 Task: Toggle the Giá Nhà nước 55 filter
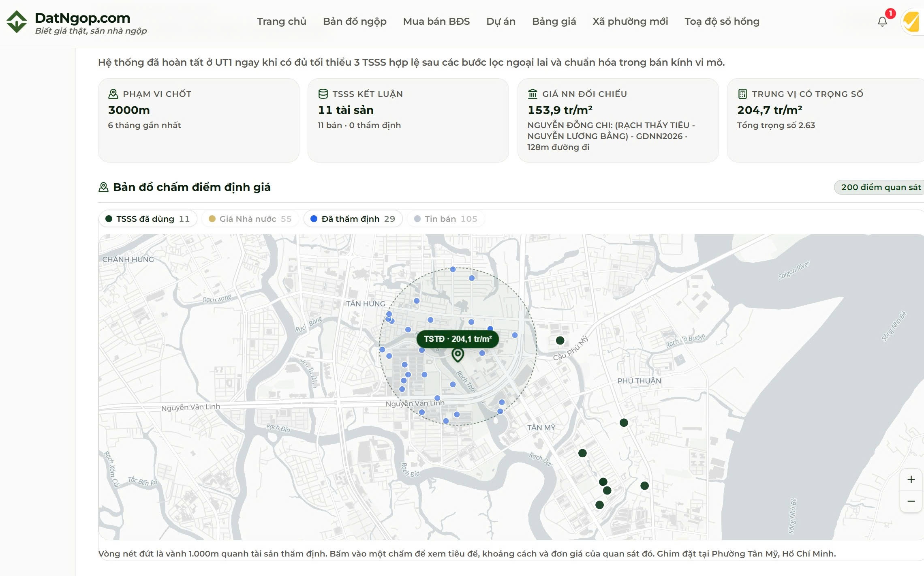click(250, 219)
